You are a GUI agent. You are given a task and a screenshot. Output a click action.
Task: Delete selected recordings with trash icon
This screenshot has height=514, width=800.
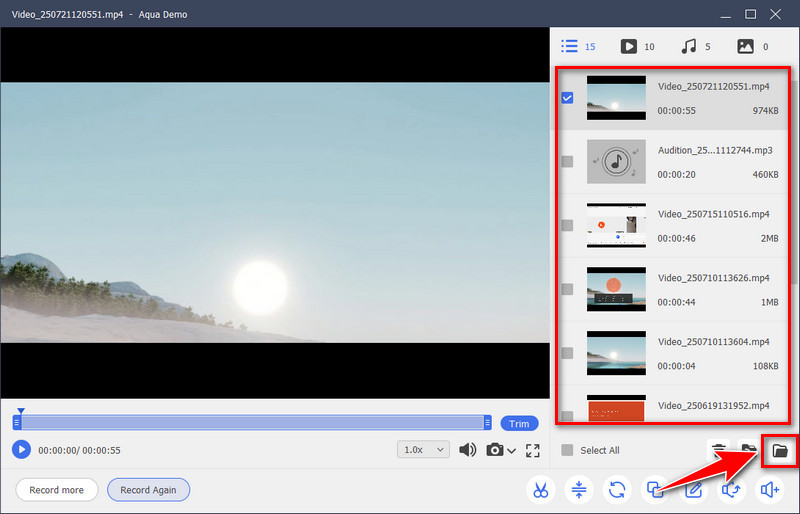click(x=718, y=450)
